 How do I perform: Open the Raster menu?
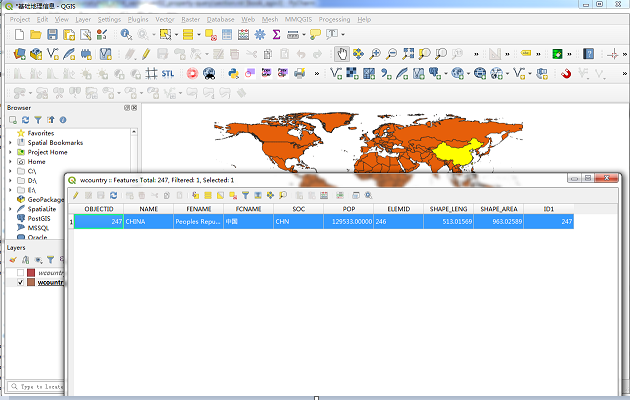(x=190, y=19)
